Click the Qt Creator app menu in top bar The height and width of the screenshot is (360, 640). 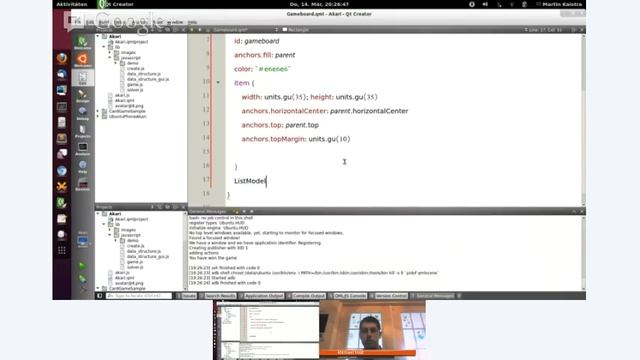(116, 4)
